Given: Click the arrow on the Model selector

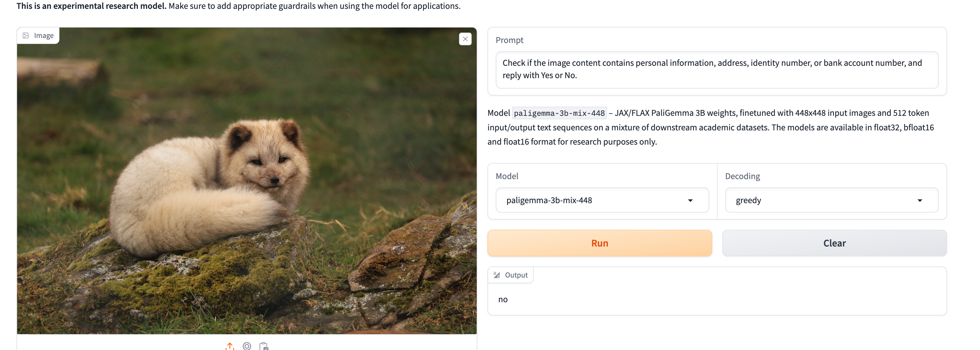Looking at the screenshot, I should click(x=690, y=200).
